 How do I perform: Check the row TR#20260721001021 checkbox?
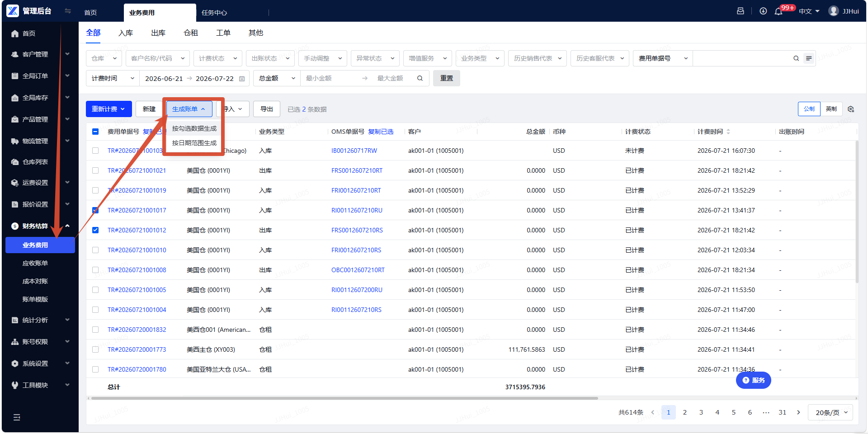[95, 170]
